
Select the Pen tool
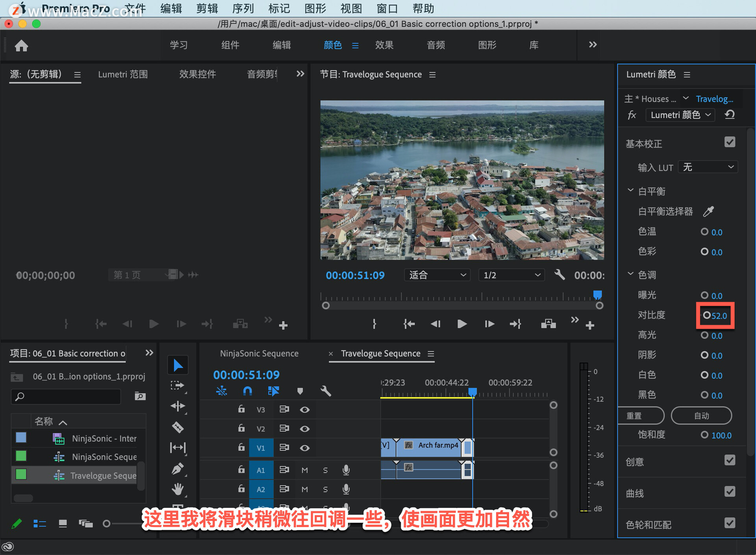click(x=178, y=468)
